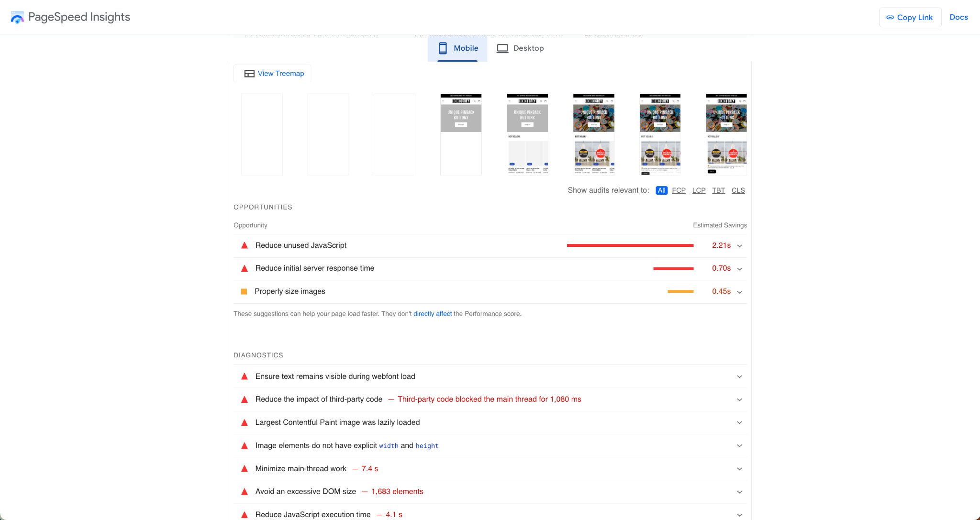Filter audits by FCP
Viewport: 980px width, 520px height.
[x=679, y=190]
